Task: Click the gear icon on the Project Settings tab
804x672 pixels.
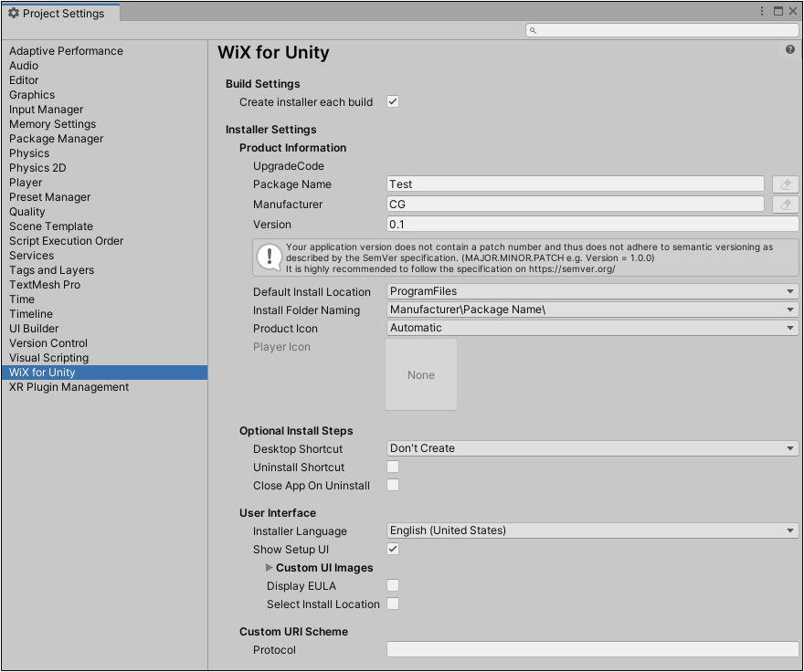Action: click(x=14, y=13)
